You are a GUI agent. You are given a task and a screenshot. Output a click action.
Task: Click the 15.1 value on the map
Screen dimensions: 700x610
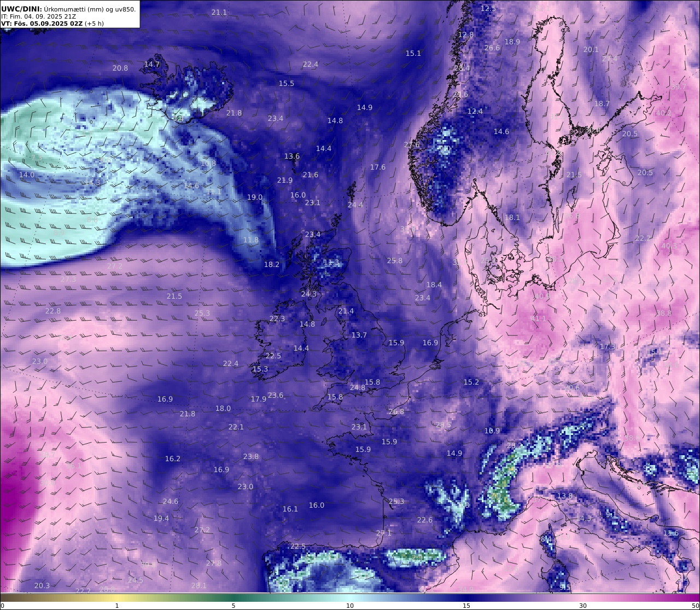413,53
